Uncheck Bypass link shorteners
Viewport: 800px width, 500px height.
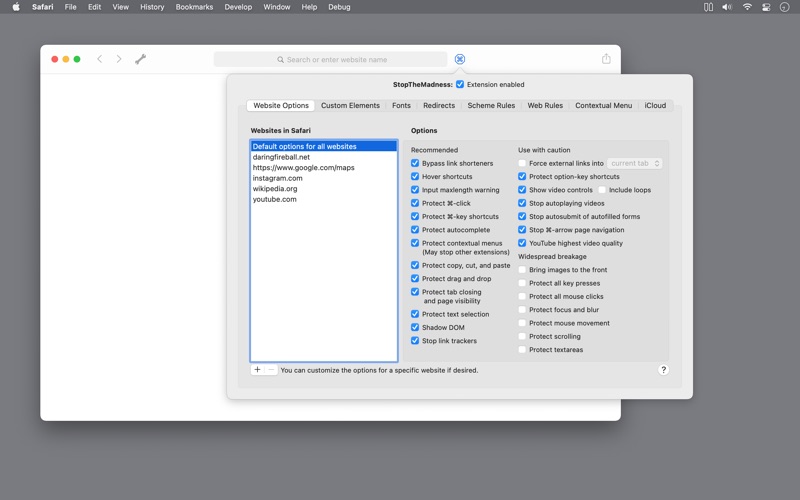tap(415, 163)
